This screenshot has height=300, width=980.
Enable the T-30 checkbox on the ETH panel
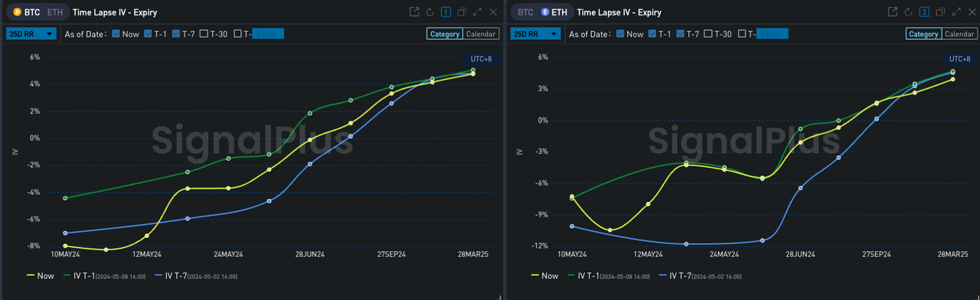click(x=708, y=34)
